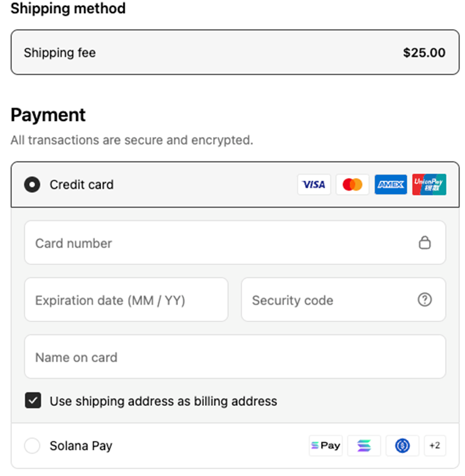Select the Solana Pay radio button

pyautogui.click(x=32, y=446)
